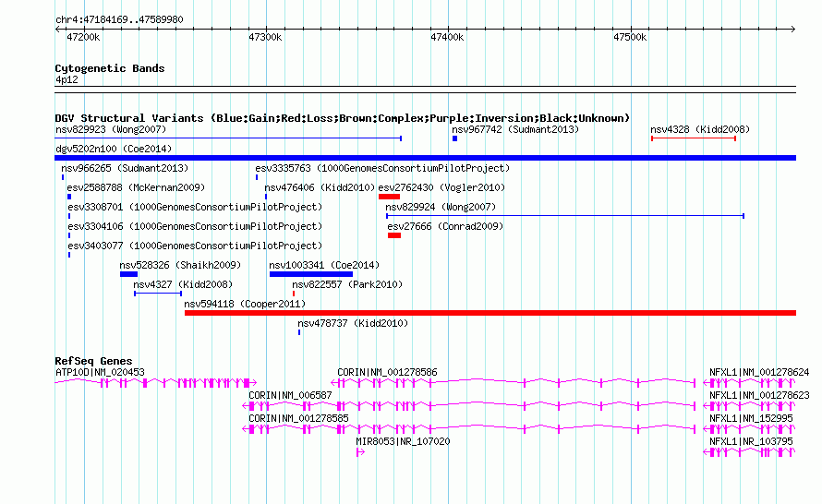The image size is (822, 504).
Task: Click the thin blue nsv829923 gain line
Action: point(228,138)
